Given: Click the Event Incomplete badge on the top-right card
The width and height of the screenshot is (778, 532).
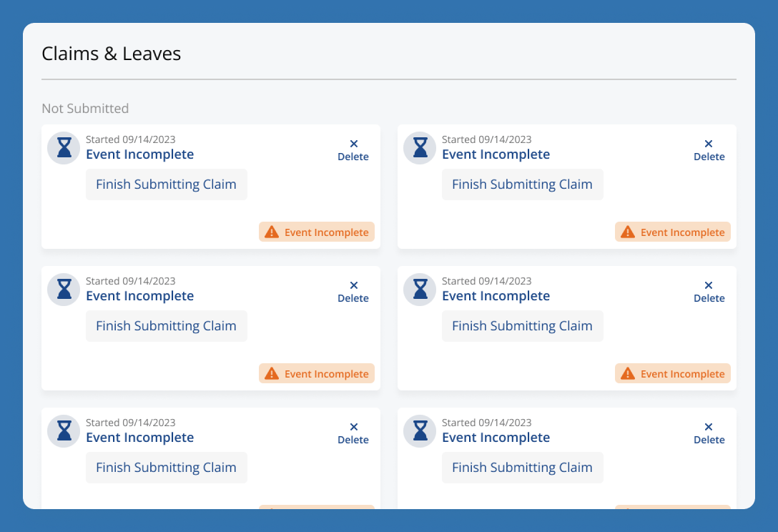Looking at the screenshot, I should click(672, 232).
